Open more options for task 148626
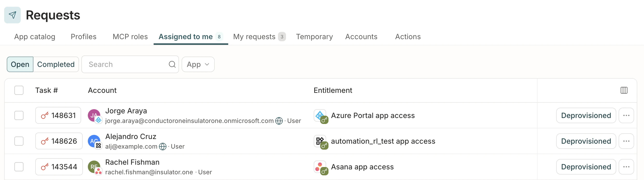The image size is (644, 180). point(626,141)
